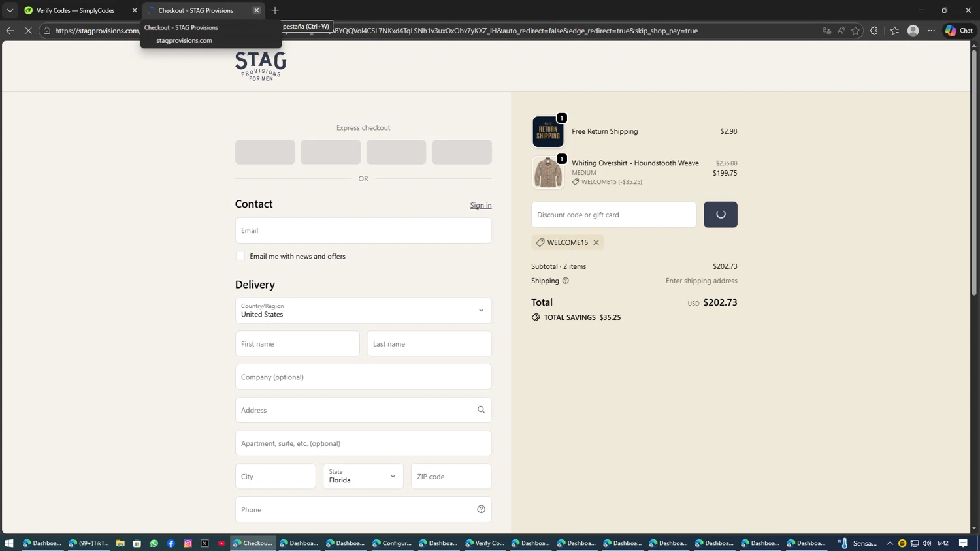Open the Country/Region dropdown
The height and width of the screenshot is (551, 980).
coord(363,311)
